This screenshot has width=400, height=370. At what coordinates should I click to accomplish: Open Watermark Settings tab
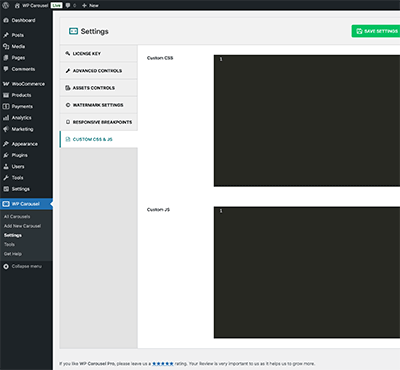99,105
